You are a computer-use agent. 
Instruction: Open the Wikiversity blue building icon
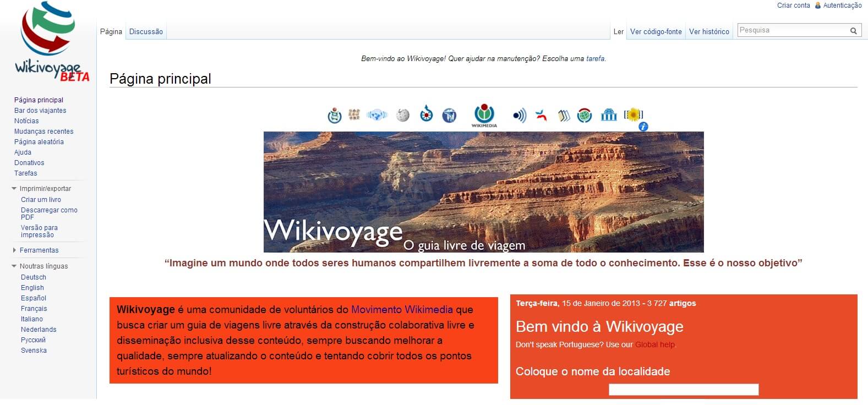click(609, 115)
